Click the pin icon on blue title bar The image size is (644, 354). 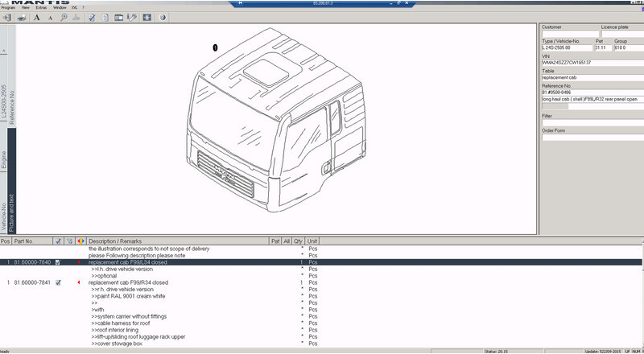[x=240, y=3]
